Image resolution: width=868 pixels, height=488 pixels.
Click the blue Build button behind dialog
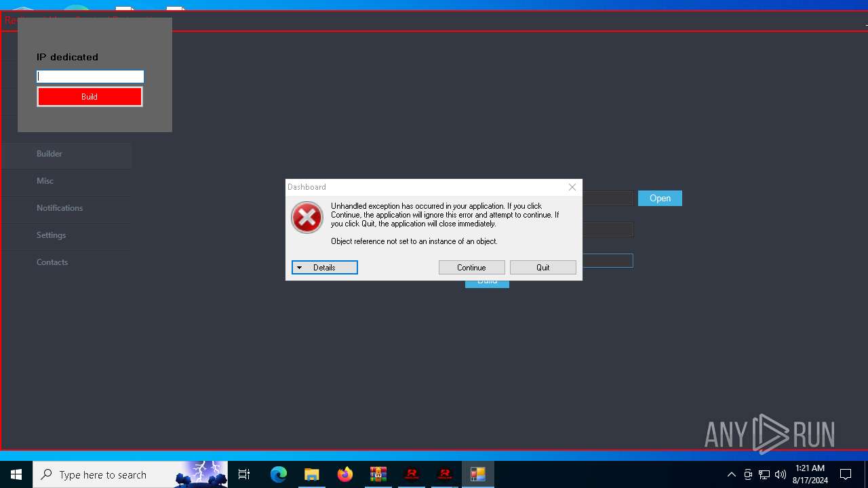click(x=487, y=284)
